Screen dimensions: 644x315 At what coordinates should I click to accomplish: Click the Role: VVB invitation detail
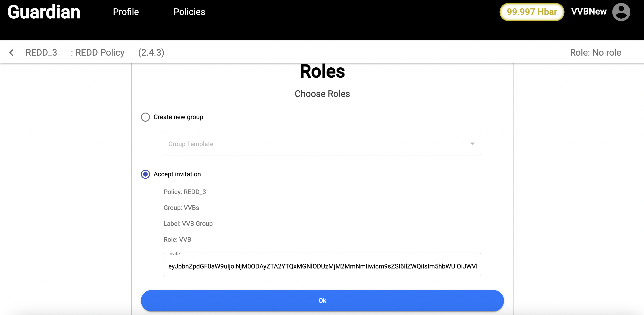point(177,239)
